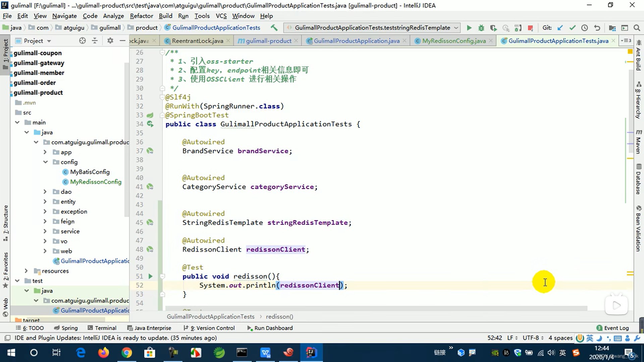
Task: Collapse the config folder
Action: (x=45, y=162)
